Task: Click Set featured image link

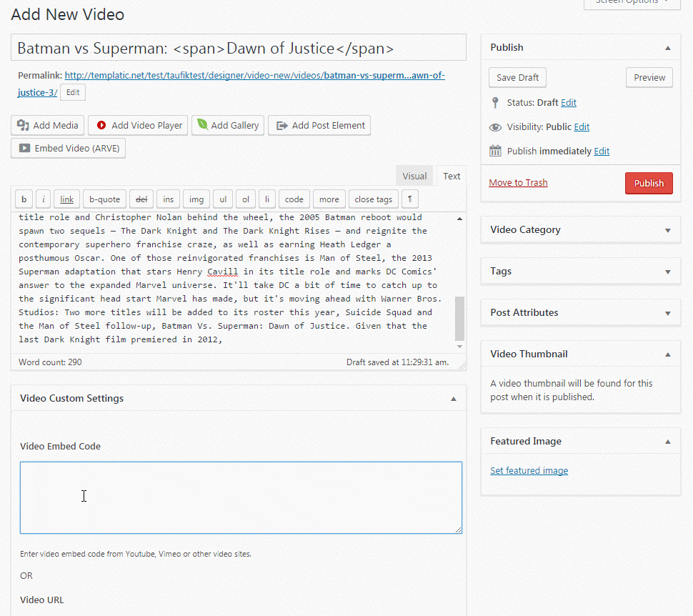Action: (x=529, y=470)
